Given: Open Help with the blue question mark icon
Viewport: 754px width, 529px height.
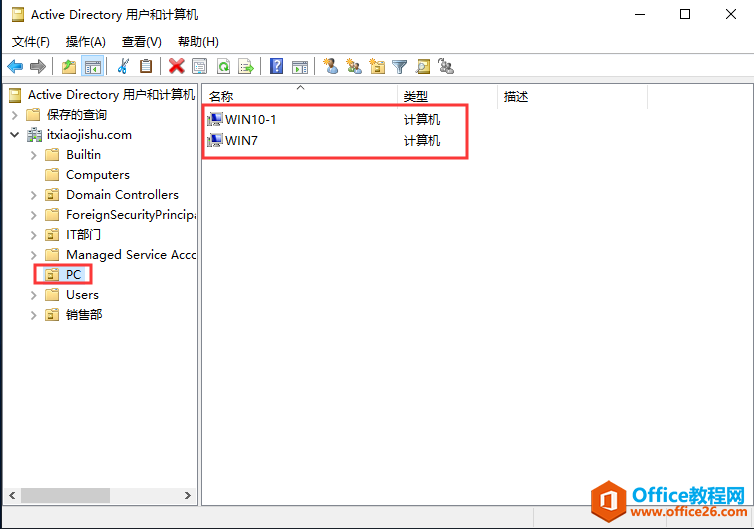Looking at the screenshot, I should click(276, 66).
